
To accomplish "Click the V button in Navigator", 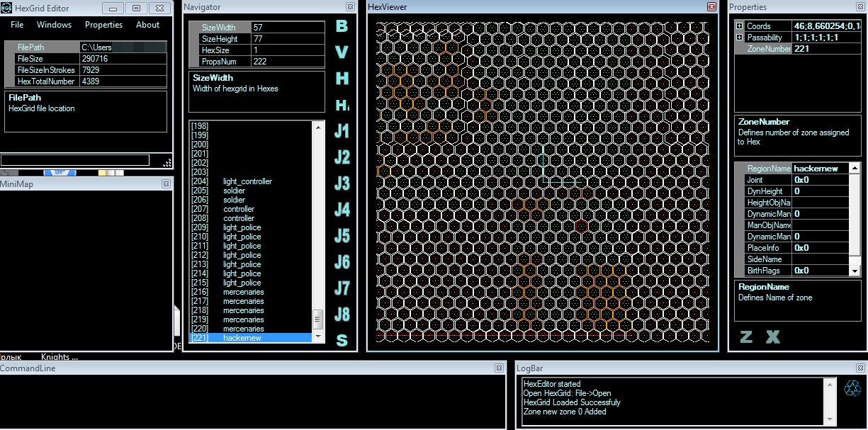I will pyautogui.click(x=342, y=52).
